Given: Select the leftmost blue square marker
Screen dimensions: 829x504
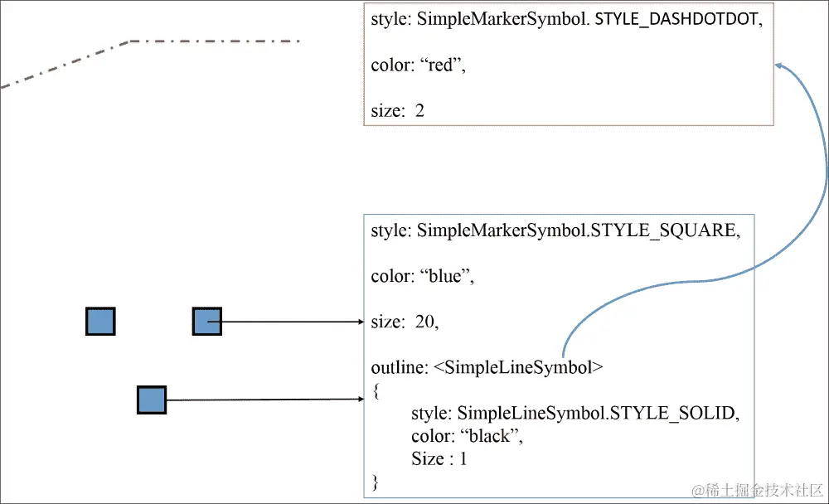Looking at the screenshot, I should pos(99,321).
